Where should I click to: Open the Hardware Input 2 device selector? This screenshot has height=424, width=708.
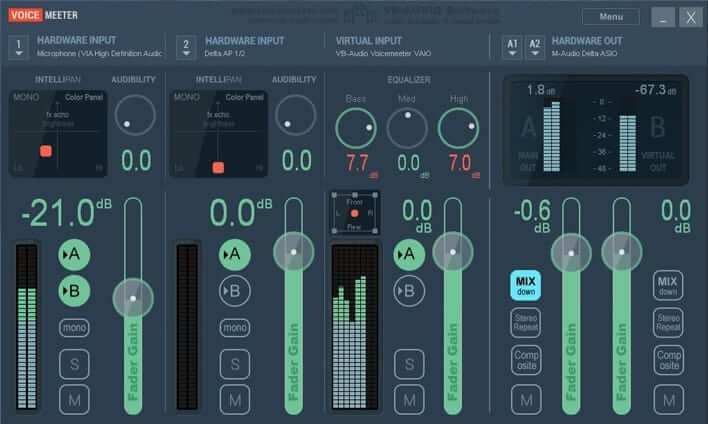[186, 47]
